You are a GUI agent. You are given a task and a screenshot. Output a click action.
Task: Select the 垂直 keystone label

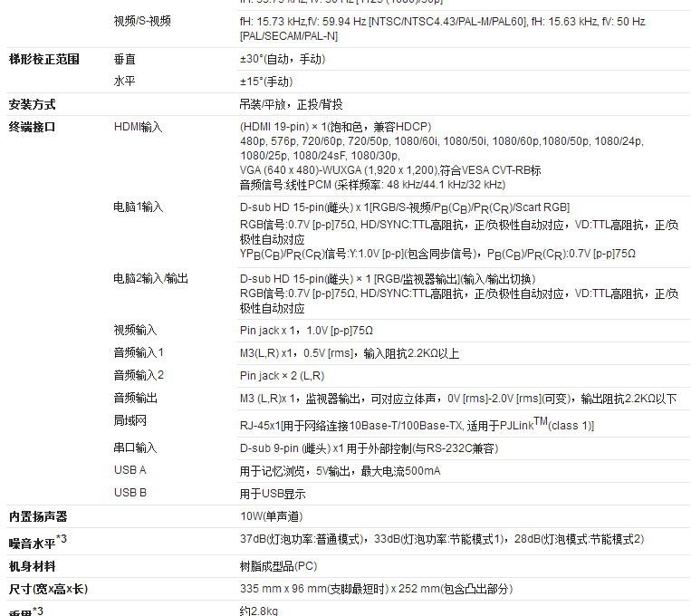(125, 59)
